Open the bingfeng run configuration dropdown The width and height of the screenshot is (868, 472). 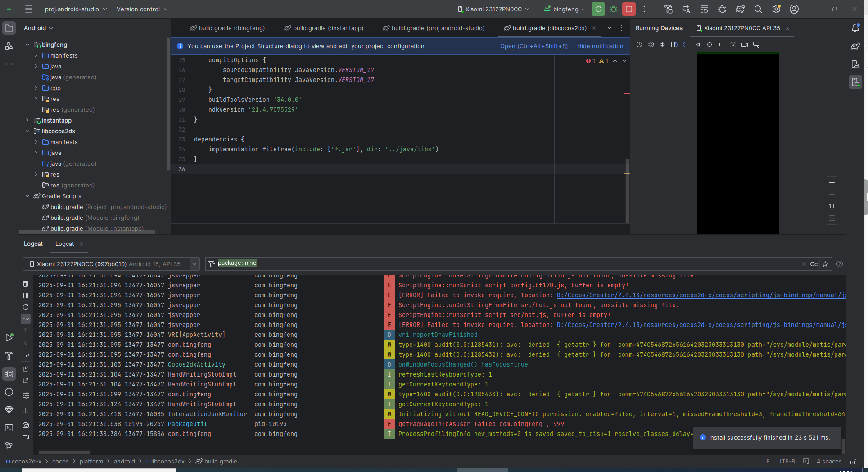[565, 9]
